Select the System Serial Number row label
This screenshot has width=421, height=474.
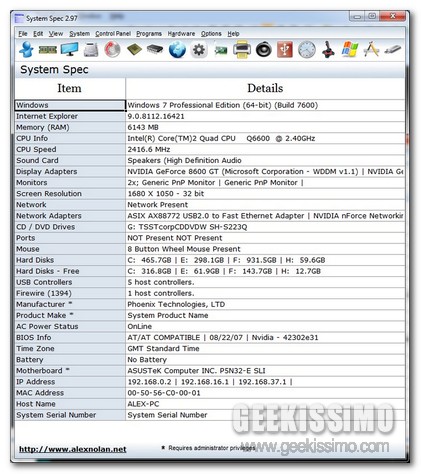pyautogui.click(x=70, y=415)
